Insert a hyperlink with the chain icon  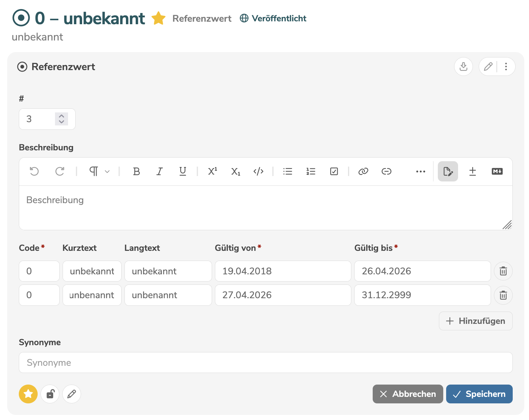(363, 171)
